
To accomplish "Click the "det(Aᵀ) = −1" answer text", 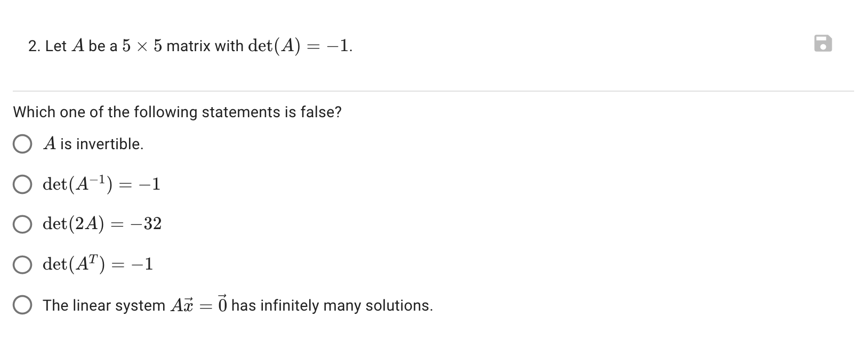I will click(x=98, y=264).
